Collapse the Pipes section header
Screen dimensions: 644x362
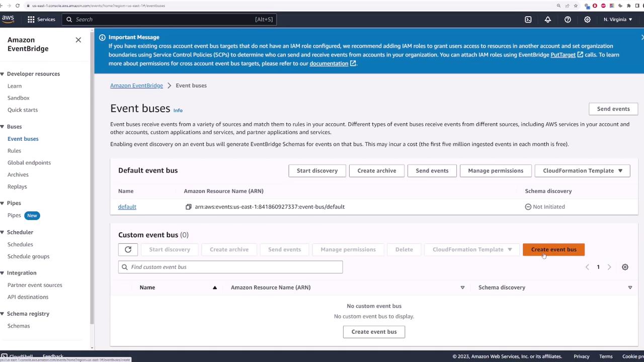[x=3, y=203]
